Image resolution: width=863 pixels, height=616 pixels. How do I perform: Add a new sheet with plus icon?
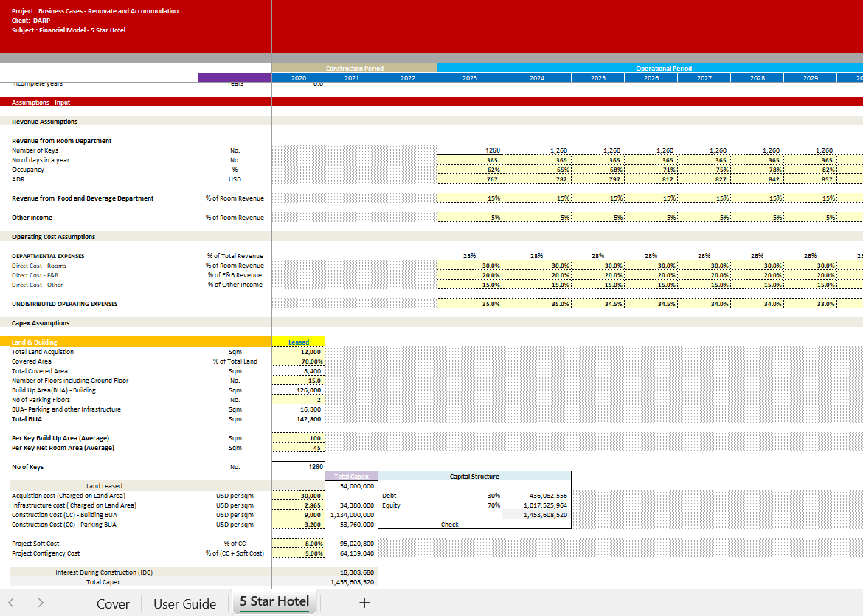(x=364, y=603)
